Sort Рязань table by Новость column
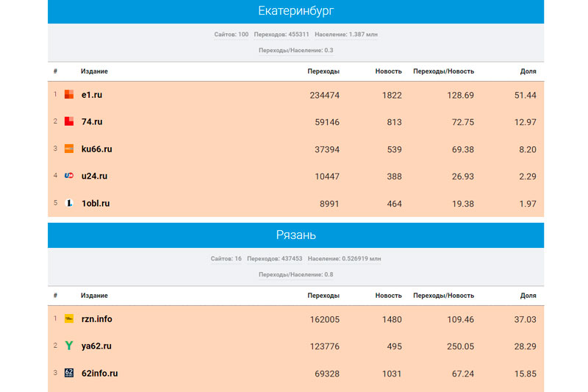Viewport: 588px width, 392px height. pyautogui.click(x=388, y=296)
